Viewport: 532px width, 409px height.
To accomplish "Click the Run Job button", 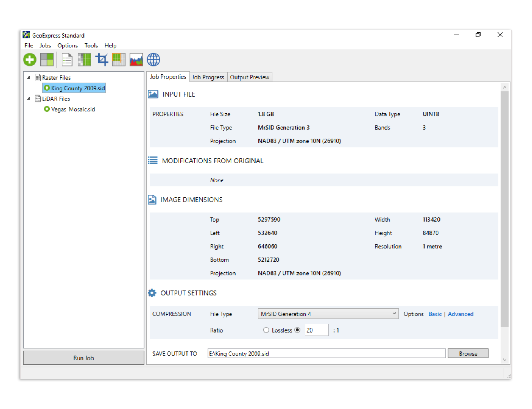I will [83, 358].
